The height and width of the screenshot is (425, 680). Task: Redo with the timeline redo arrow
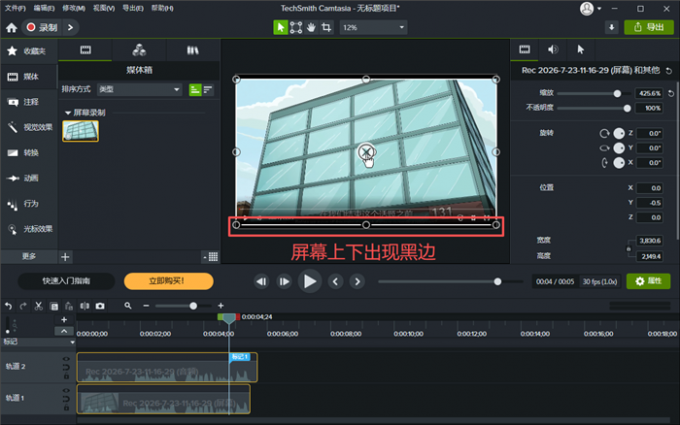(23, 306)
